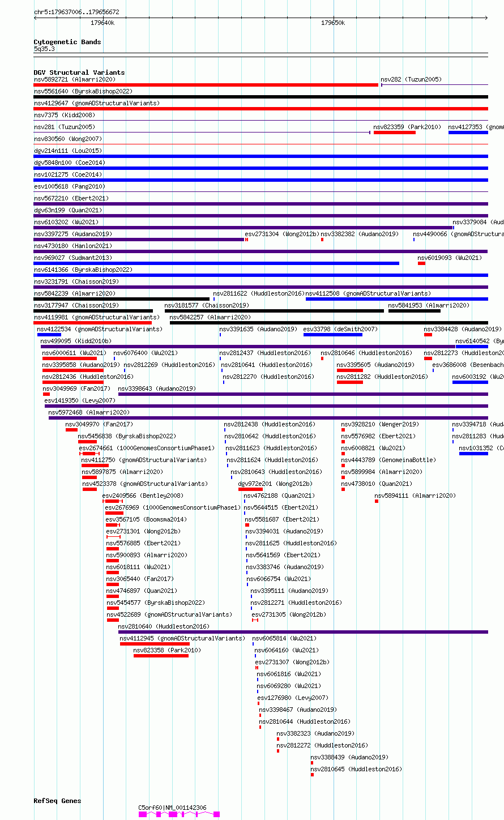Image resolution: width=504 pixels, height=820 pixels.
Task: Select dgv5848n100 (Coe2014) label
Action: [70, 163]
